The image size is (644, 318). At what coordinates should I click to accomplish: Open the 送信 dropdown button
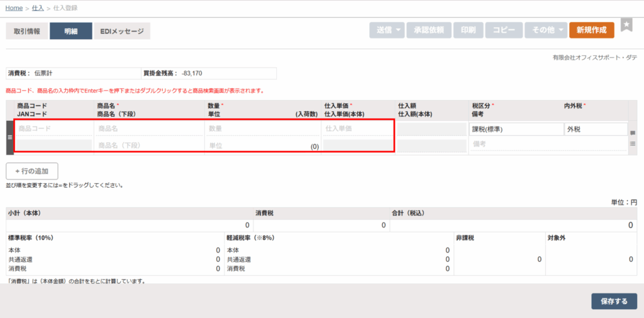pyautogui.click(x=386, y=30)
